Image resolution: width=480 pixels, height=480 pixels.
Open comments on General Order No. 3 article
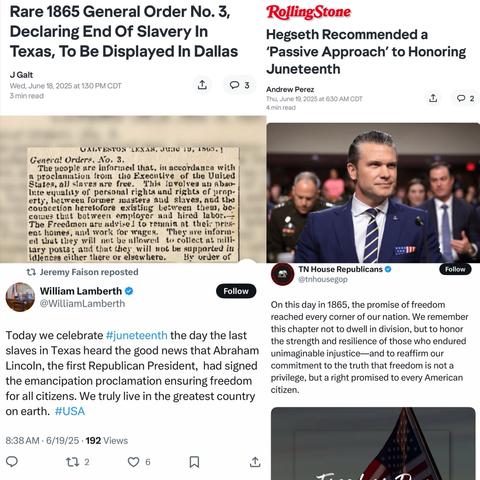239,85
